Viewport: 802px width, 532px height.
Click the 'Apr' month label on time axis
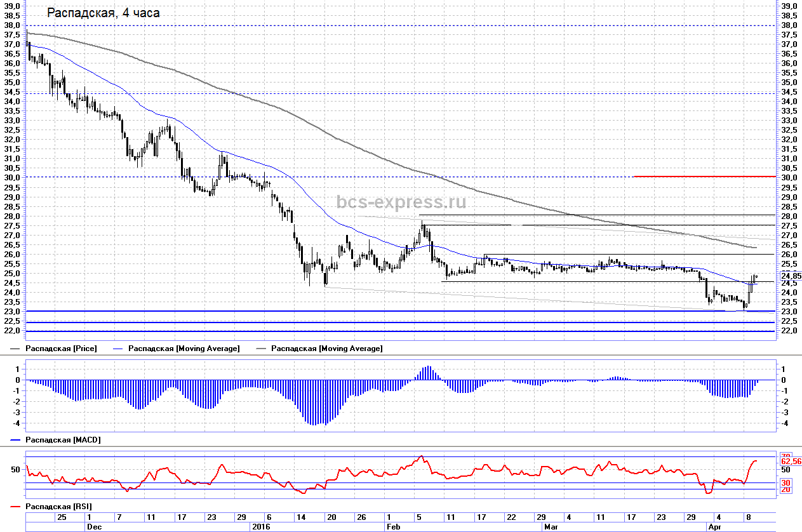pos(715,526)
